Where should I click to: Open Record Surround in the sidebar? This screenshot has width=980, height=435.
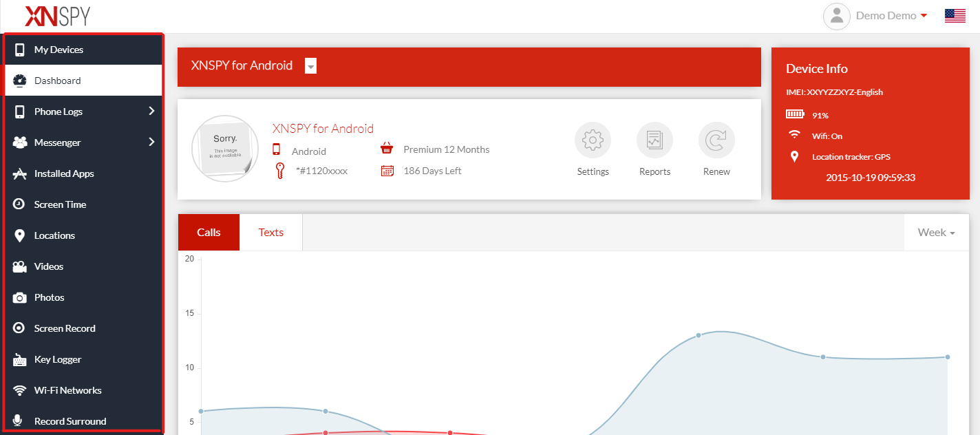coord(83,421)
